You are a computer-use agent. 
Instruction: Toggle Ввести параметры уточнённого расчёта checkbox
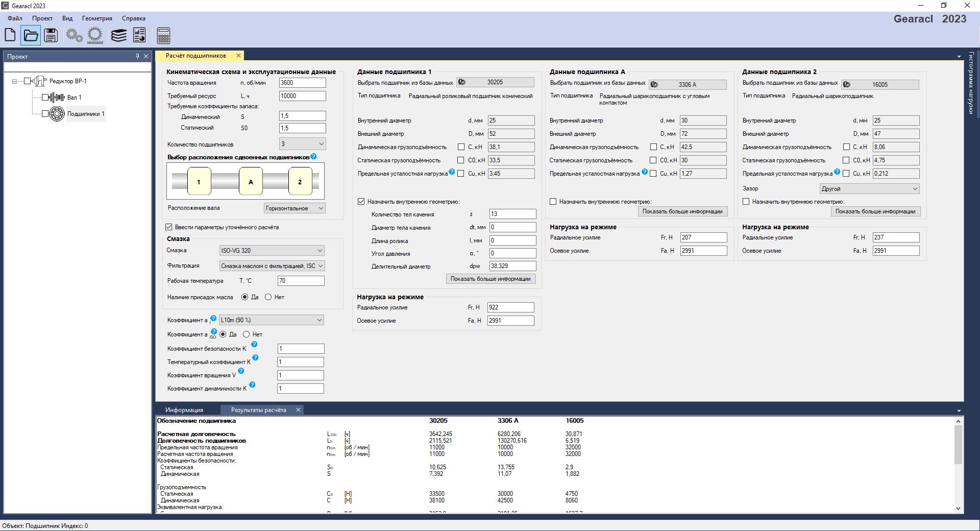click(x=168, y=227)
